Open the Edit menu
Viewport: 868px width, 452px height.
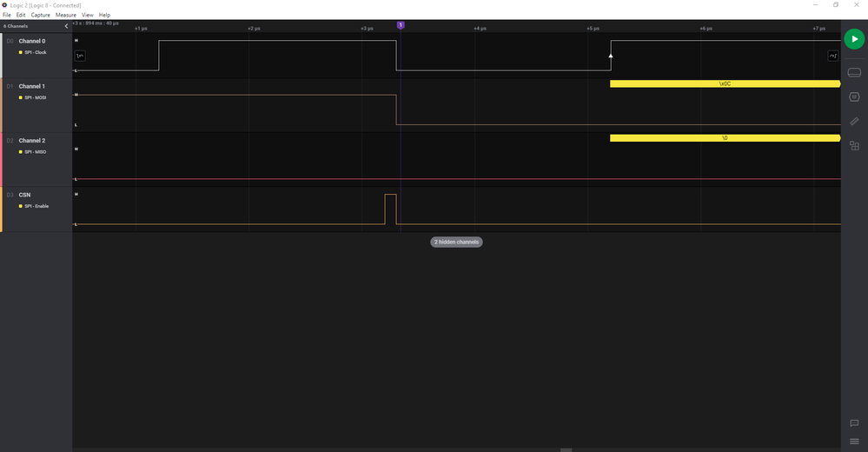point(21,15)
